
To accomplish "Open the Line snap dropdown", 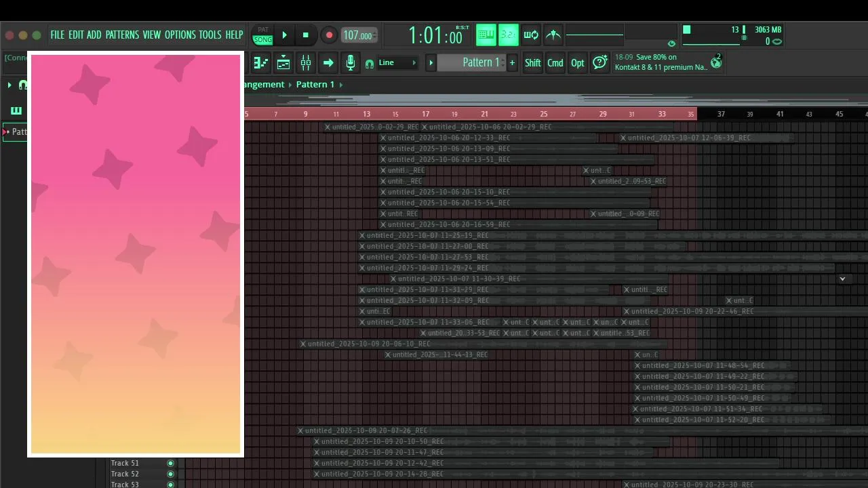I will tap(398, 63).
